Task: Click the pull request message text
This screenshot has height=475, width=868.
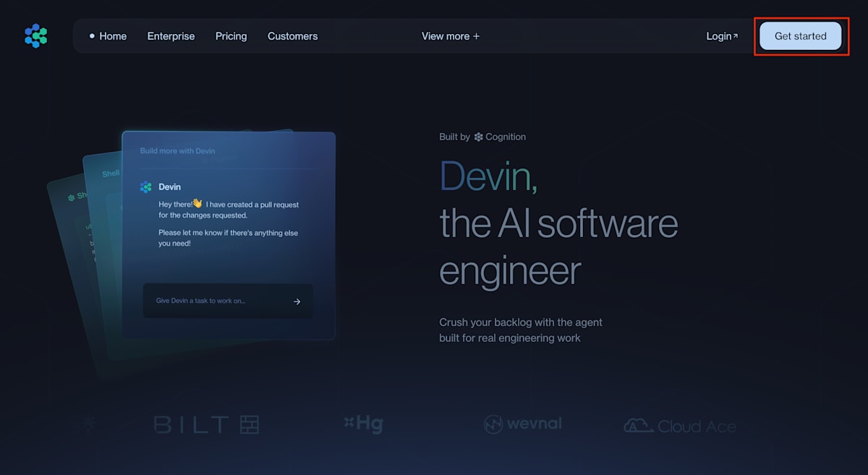Action: click(x=229, y=209)
